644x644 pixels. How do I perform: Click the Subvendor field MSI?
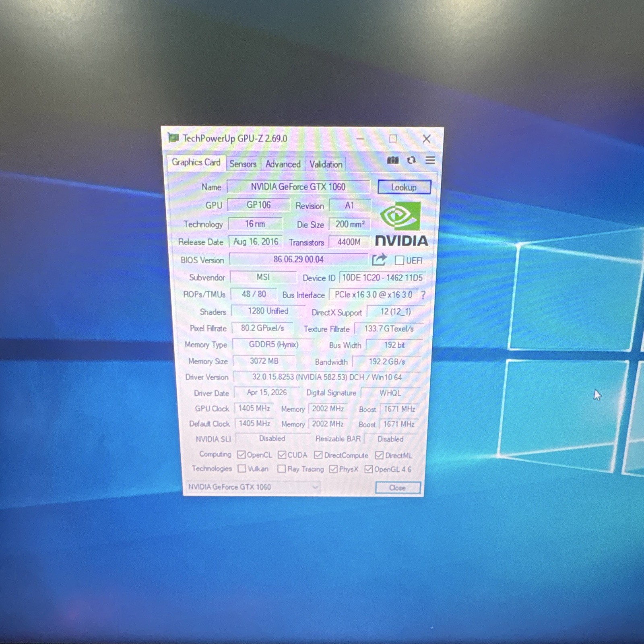(x=263, y=277)
